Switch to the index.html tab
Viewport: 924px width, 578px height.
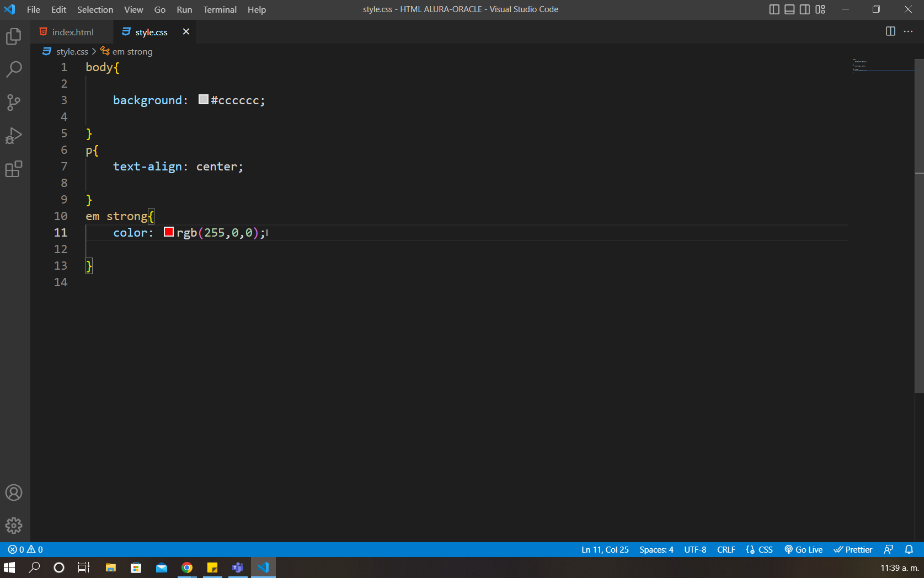point(72,32)
